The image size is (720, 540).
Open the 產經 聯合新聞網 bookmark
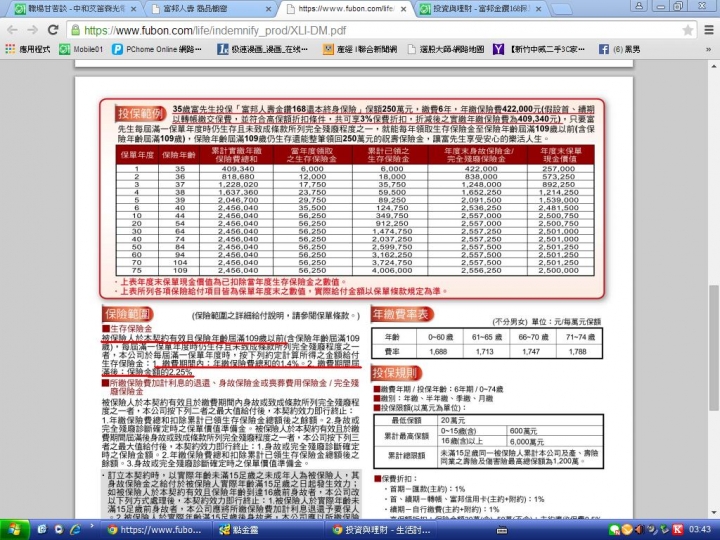pos(360,49)
